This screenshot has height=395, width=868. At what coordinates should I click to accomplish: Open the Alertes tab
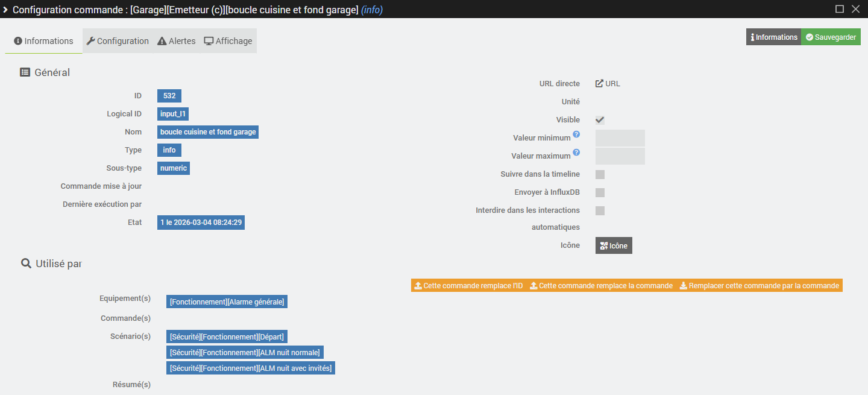pyautogui.click(x=177, y=41)
